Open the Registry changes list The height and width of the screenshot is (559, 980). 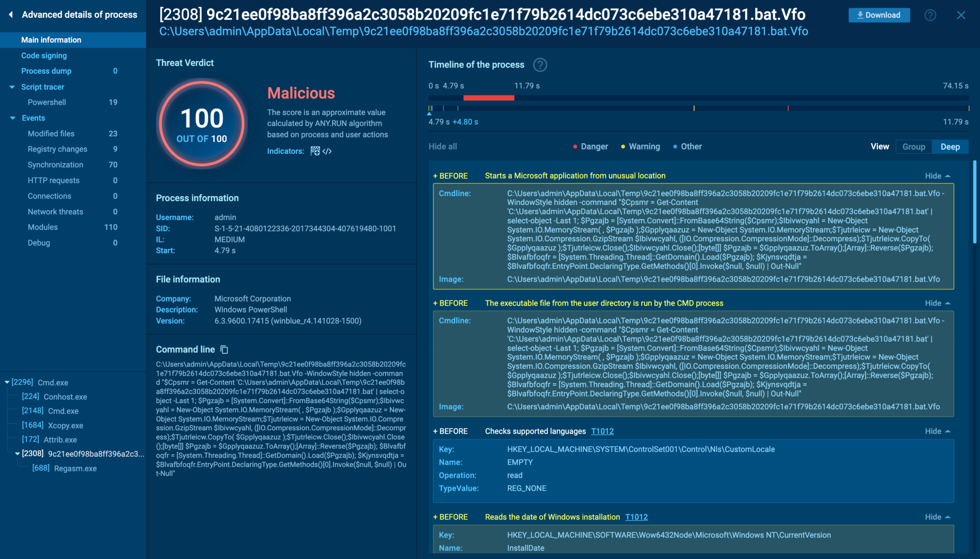tap(57, 149)
